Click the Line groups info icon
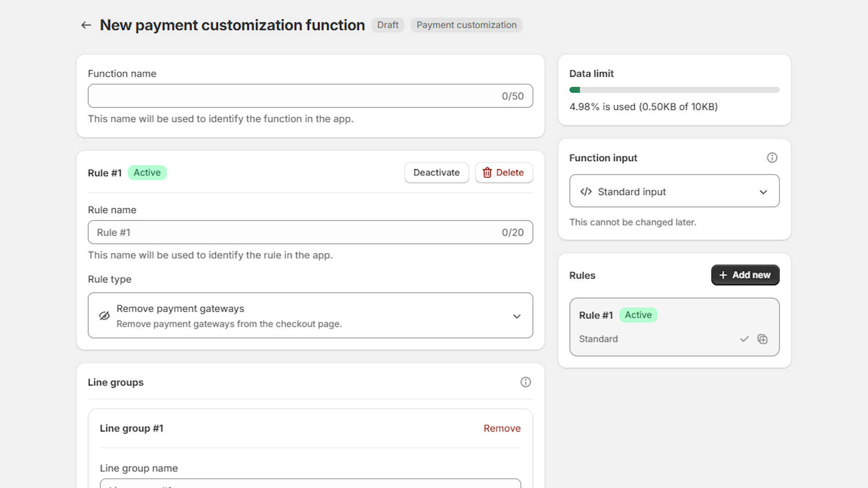The width and height of the screenshot is (868, 488). click(x=525, y=382)
